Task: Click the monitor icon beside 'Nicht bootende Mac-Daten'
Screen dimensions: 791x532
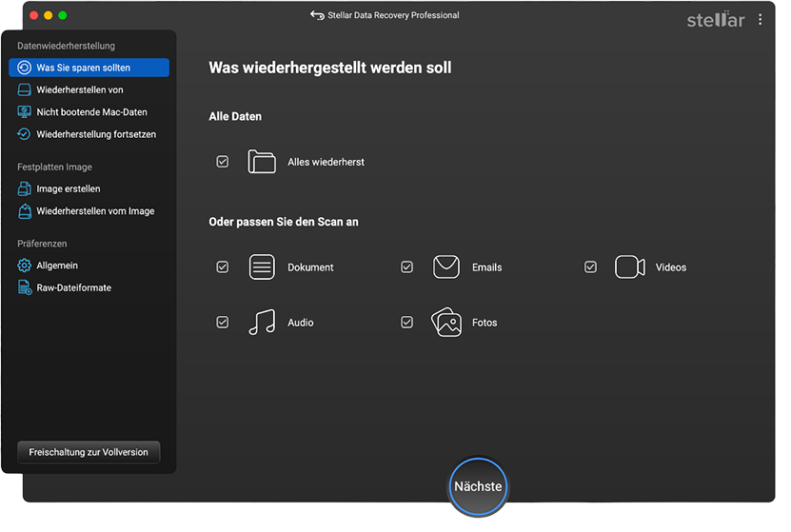Action: click(x=24, y=112)
